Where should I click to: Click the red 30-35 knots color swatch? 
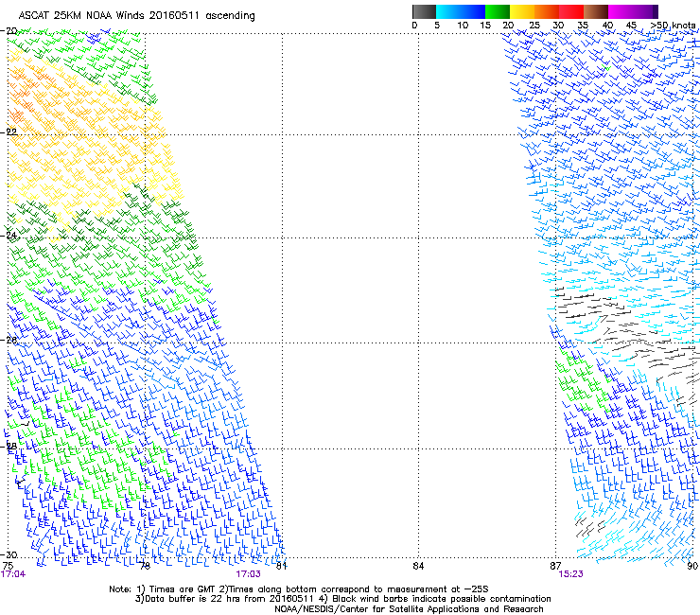571,11
